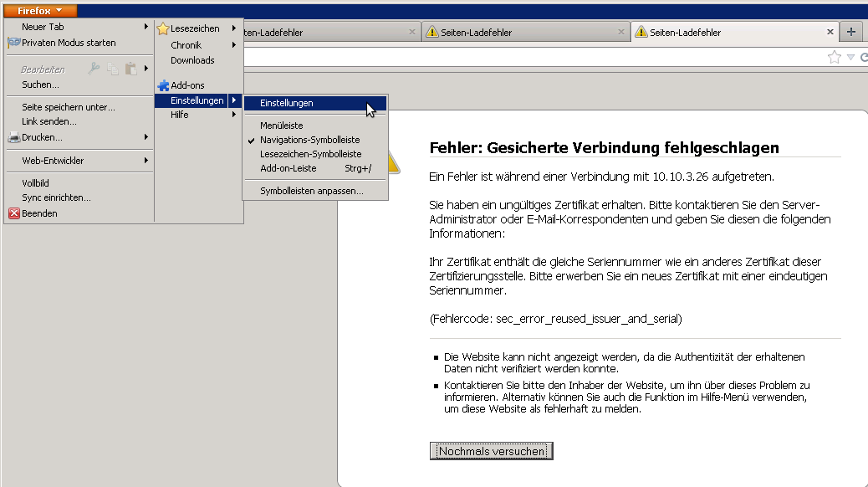Screen dimensions: 868x487
Task: Select the Vollbild menu item
Action: coord(35,183)
